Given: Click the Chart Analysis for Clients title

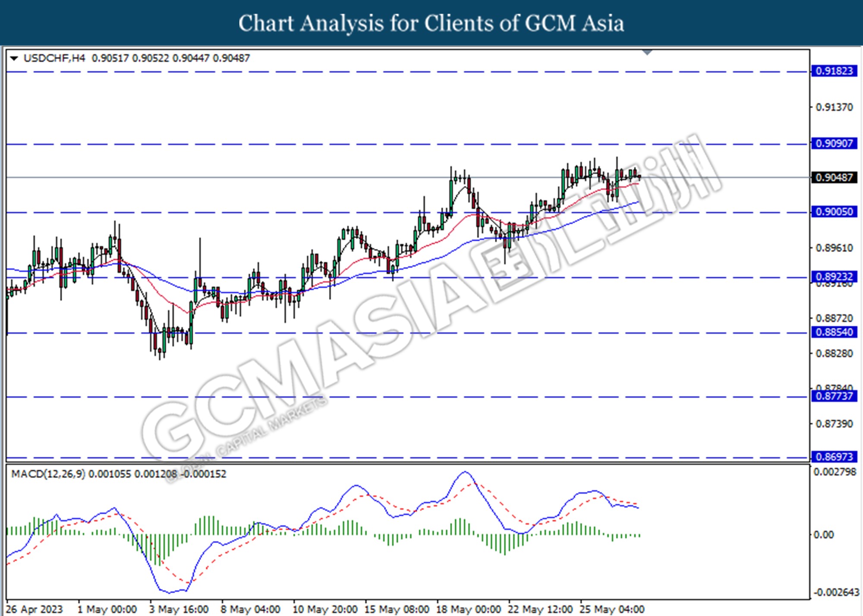Looking at the screenshot, I should click(431, 23).
